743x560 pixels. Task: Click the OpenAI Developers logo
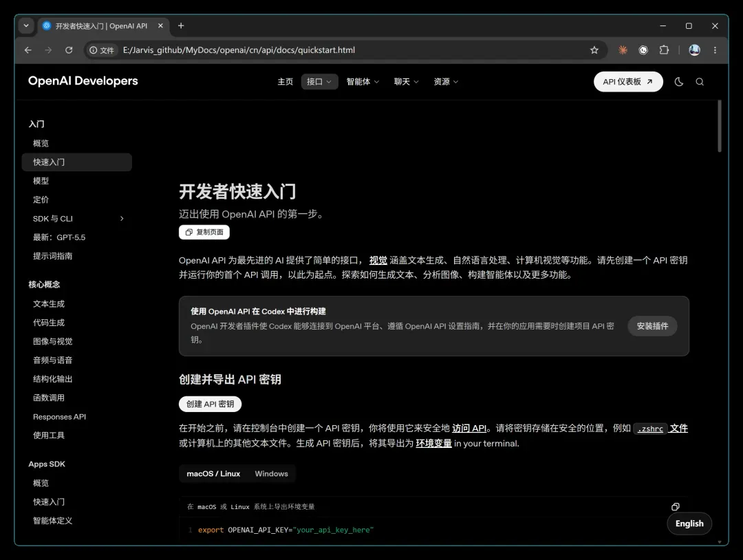[x=83, y=81]
